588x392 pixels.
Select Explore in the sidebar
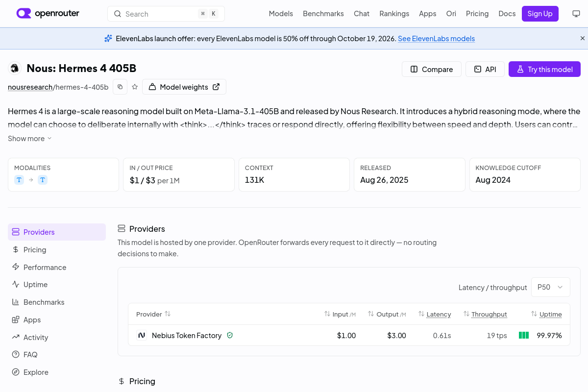click(x=57, y=372)
